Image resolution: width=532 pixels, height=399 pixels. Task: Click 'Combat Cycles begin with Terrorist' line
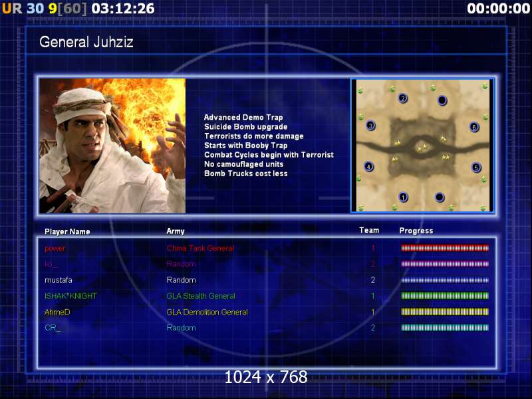(x=269, y=155)
